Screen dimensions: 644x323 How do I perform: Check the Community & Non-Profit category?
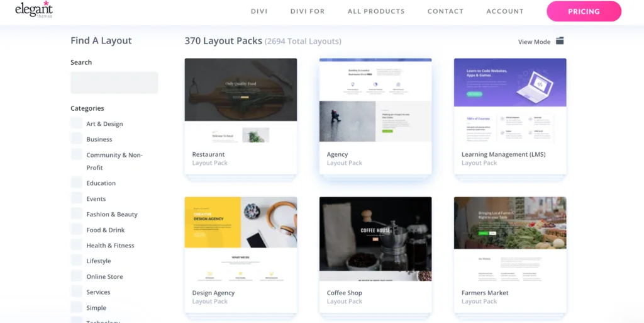[76, 154]
